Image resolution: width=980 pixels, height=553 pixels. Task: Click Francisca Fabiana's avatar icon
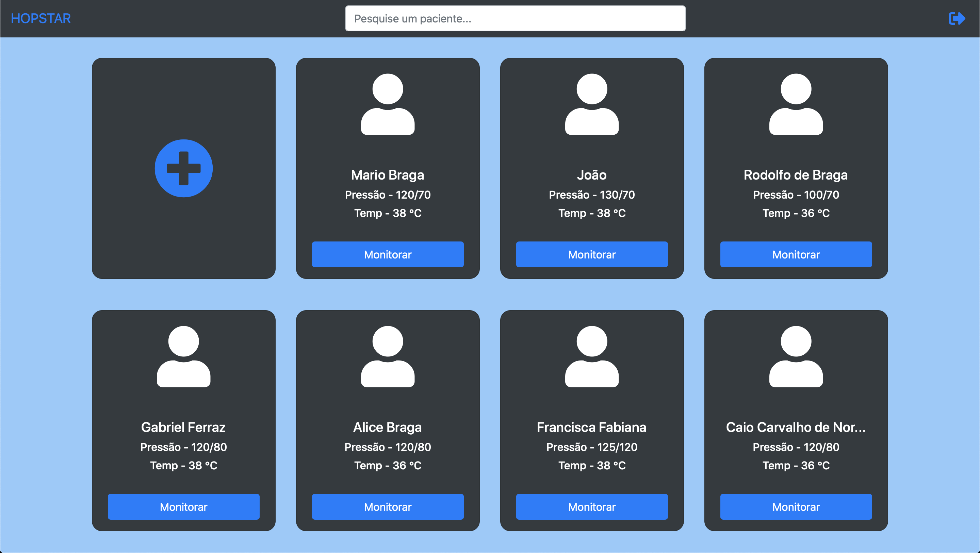tap(592, 356)
